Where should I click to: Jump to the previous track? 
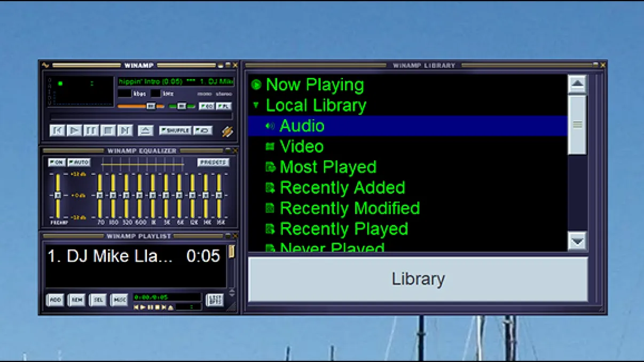click(x=57, y=130)
